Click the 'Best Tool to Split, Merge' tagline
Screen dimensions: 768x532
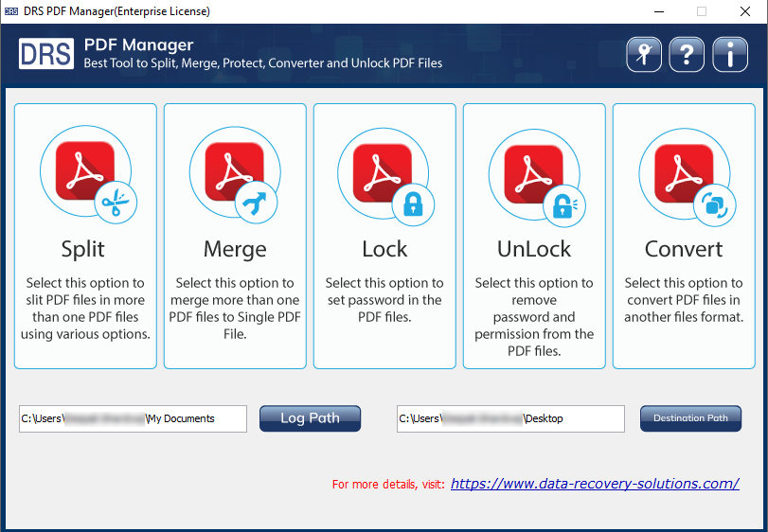[263, 63]
